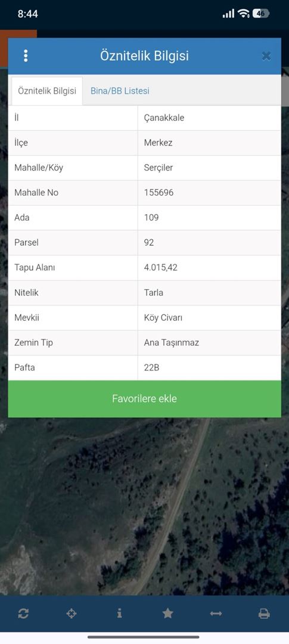This screenshot has width=289, height=644.
Task: Tap the info icon in bottom toolbar
Action: (119, 614)
